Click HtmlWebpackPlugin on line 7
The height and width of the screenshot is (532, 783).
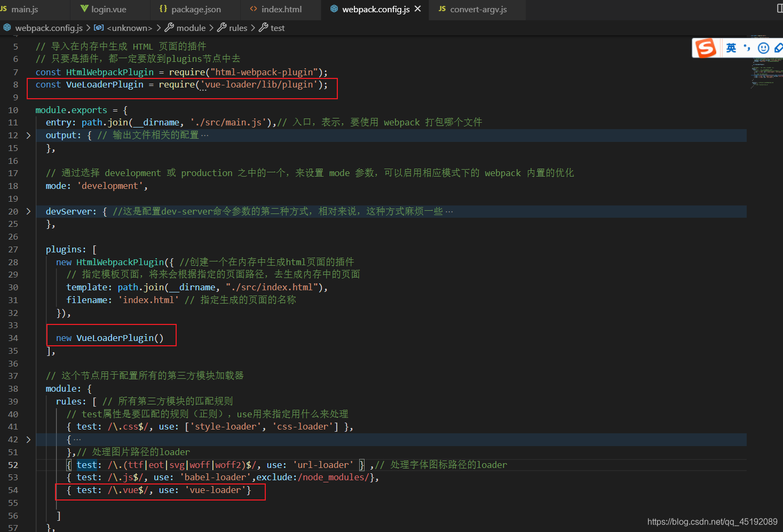[x=110, y=72]
